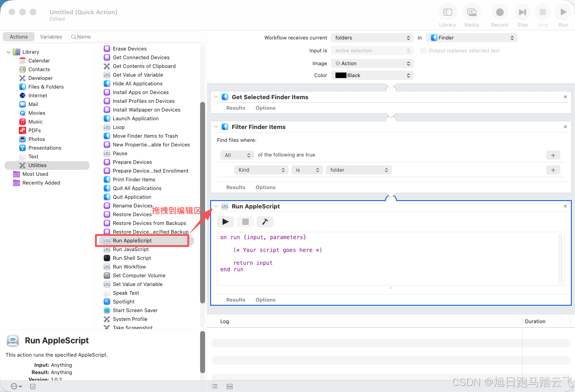Select the Launch Application action
575x392 pixels.
136,118
